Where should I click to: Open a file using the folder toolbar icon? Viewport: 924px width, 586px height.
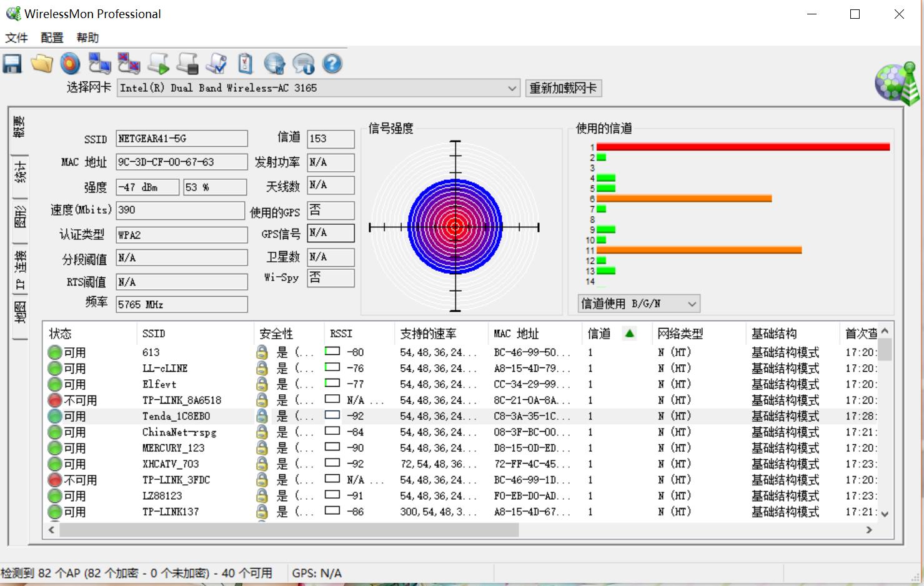(x=41, y=63)
